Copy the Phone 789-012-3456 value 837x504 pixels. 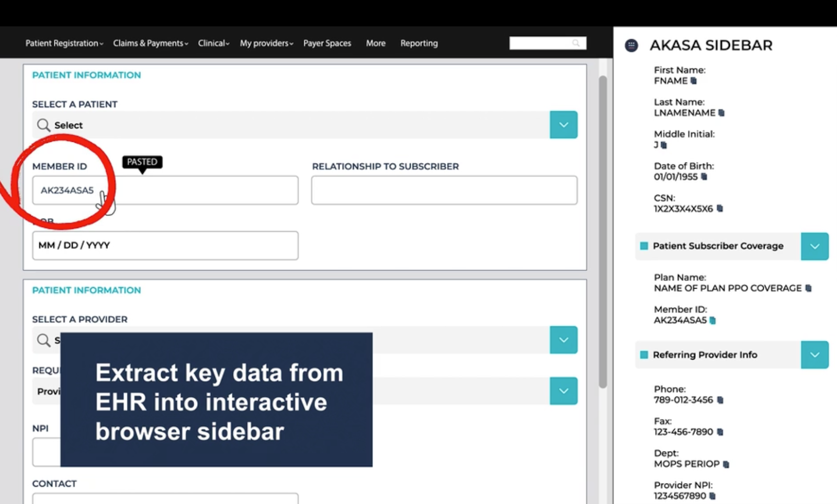tap(720, 400)
